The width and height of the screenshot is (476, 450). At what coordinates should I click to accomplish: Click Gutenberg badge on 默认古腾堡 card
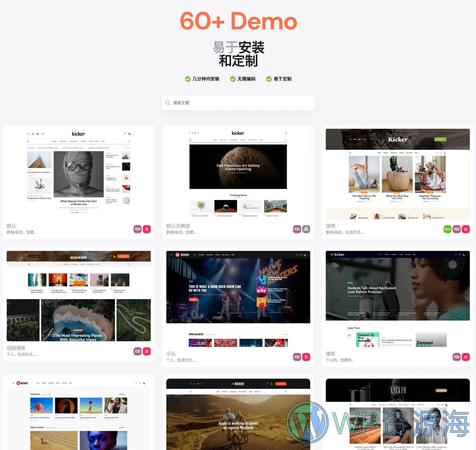tap(306, 229)
